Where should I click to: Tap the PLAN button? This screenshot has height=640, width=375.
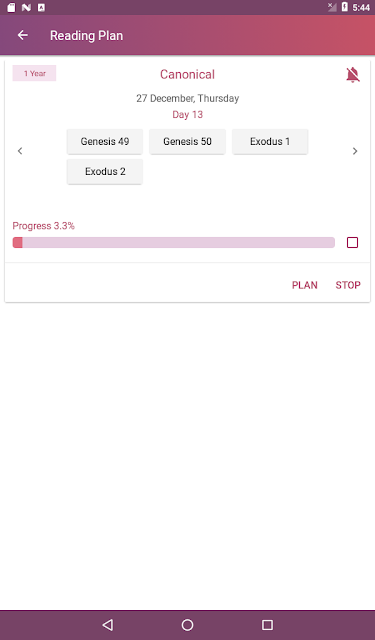tap(304, 285)
